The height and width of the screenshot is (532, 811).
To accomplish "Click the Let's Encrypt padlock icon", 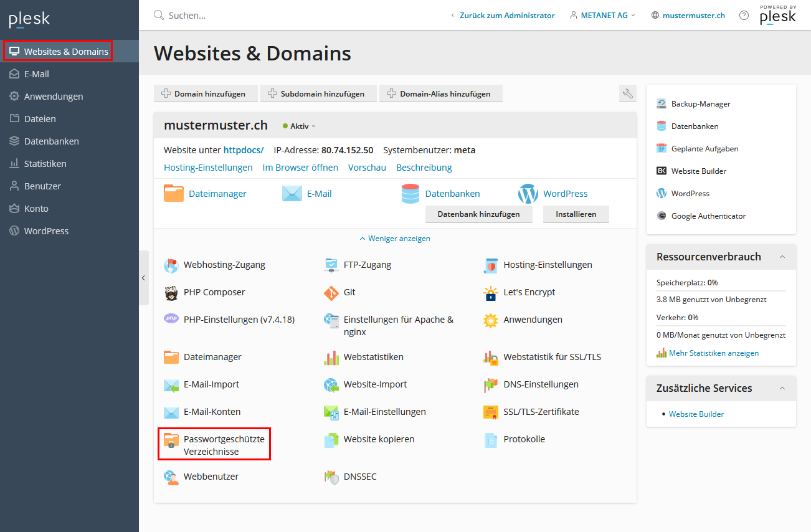I will 491,293.
